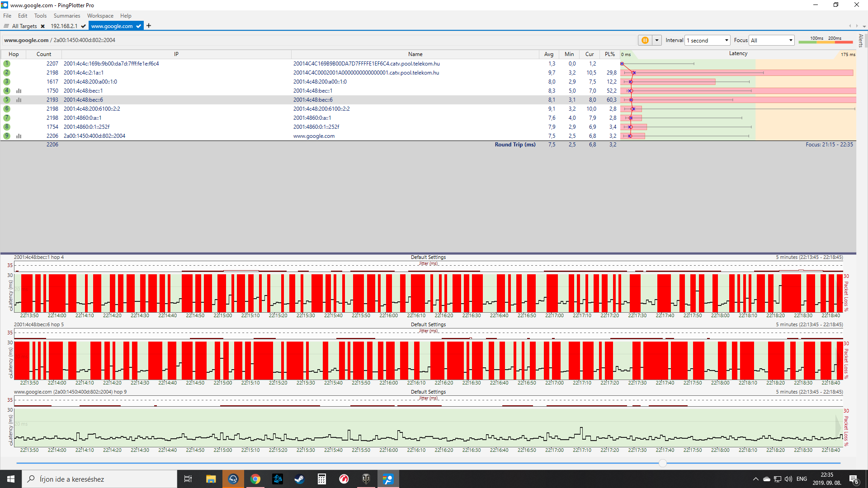
Task: Toggle graph icon for hop 9
Action: tap(19, 136)
